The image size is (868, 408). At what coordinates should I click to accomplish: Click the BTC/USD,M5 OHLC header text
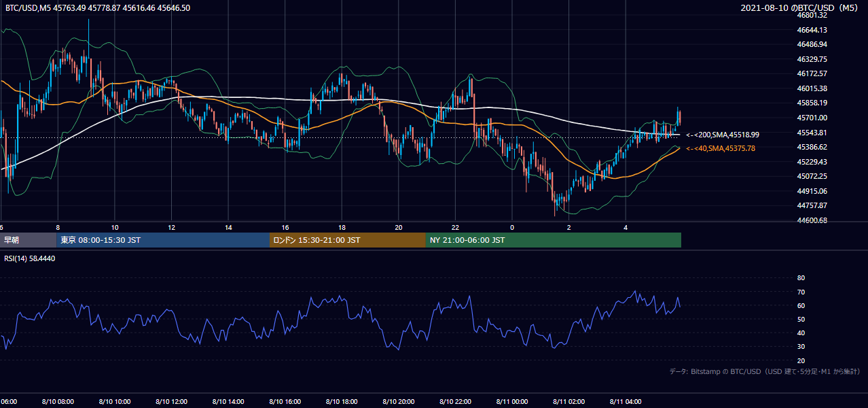(98, 8)
